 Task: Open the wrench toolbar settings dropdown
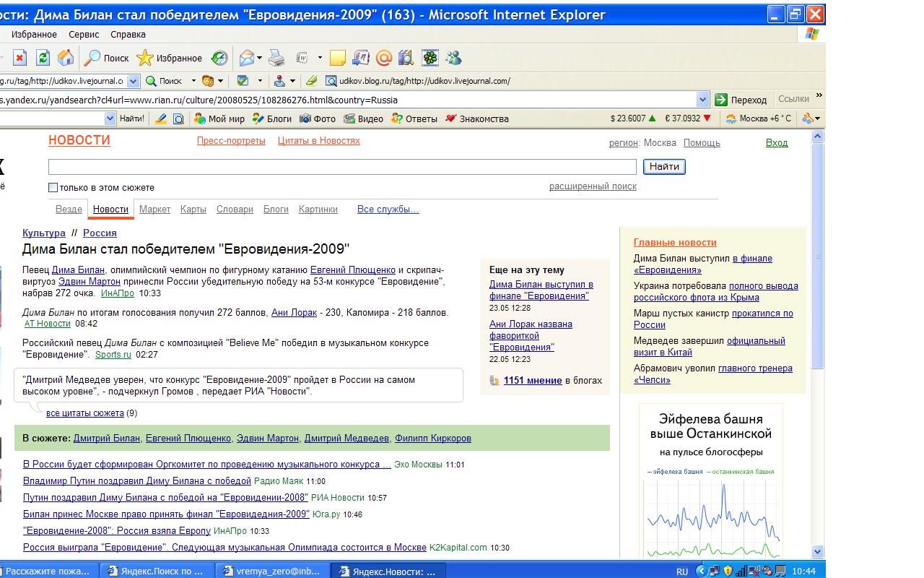811,118
